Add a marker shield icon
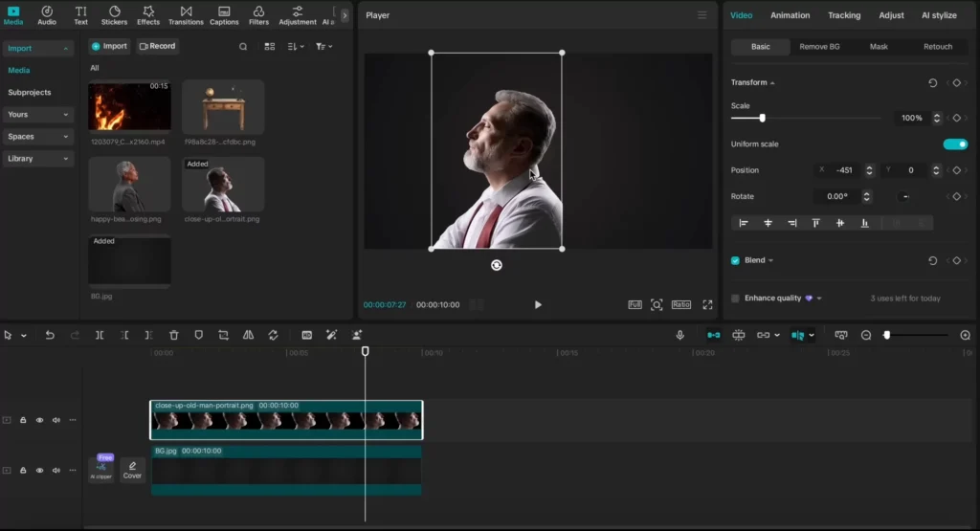Screen dimensions: 980x531 pyautogui.click(x=199, y=336)
